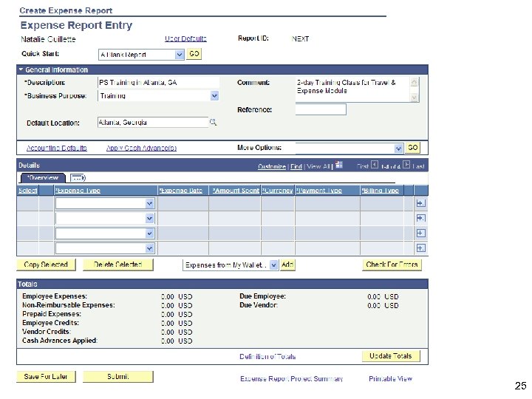The width and height of the screenshot is (532, 399).
Task: Sort by the Currency column header
Action: (x=278, y=191)
